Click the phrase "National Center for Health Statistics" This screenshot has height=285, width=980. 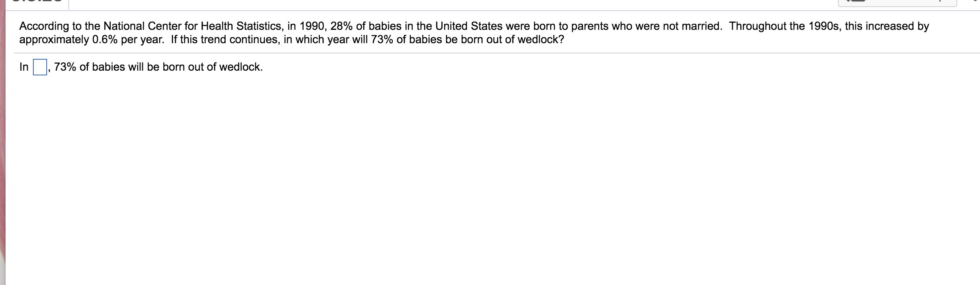(x=192, y=26)
